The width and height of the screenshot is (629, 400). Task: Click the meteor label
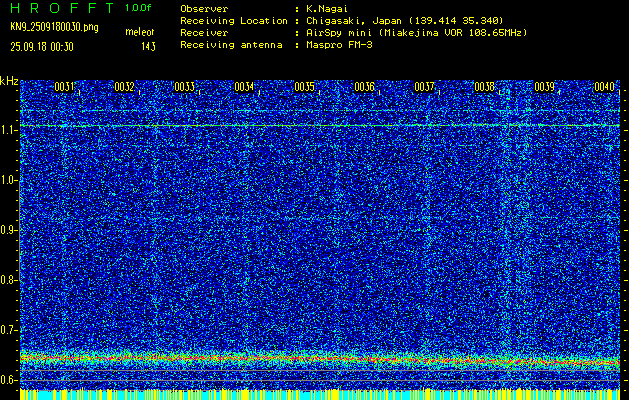[x=140, y=32]
